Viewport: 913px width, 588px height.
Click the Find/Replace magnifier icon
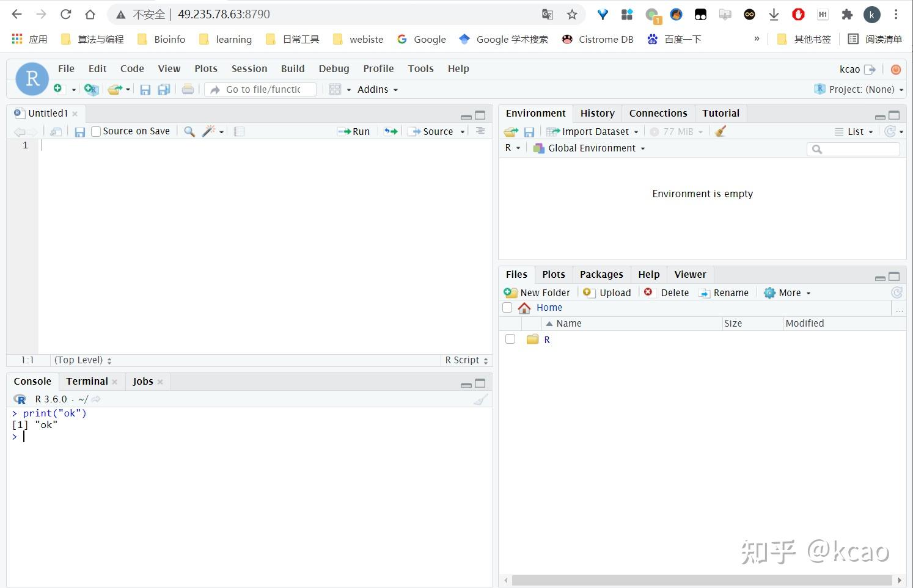point(189,131)
